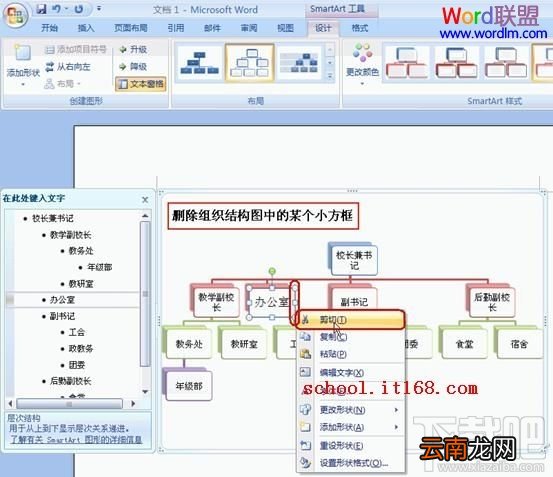Click 添加项目符号 in ribbon
Screen dimensions: 553x477
pyautogui.click(x=76, y=49)
